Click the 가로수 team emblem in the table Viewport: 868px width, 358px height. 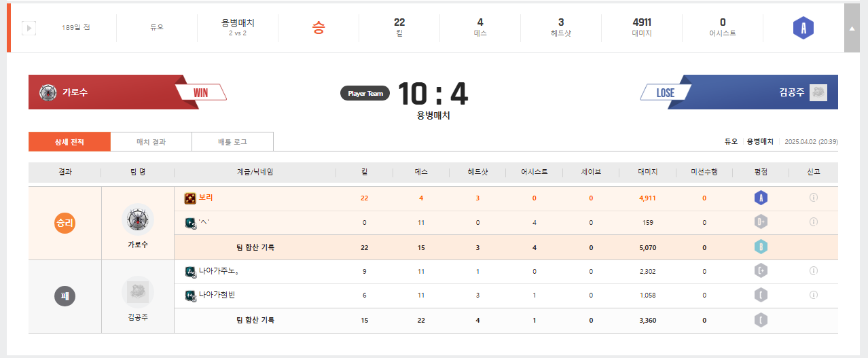(x=138, y=219)
